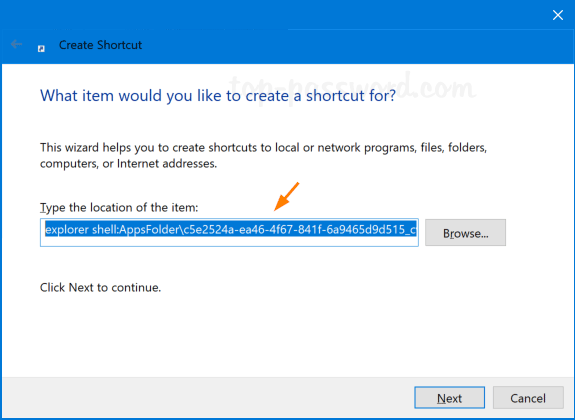Focus the item location text field

click(229, 233)
